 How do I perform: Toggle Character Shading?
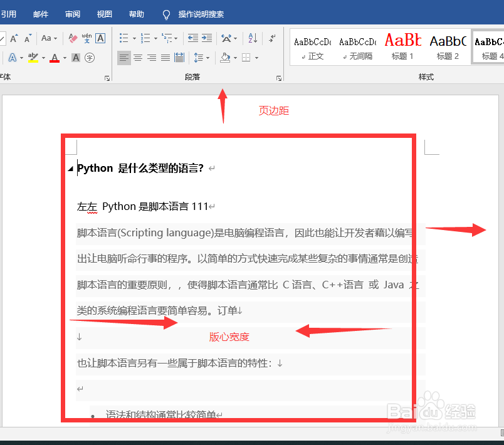click(76, 58)
